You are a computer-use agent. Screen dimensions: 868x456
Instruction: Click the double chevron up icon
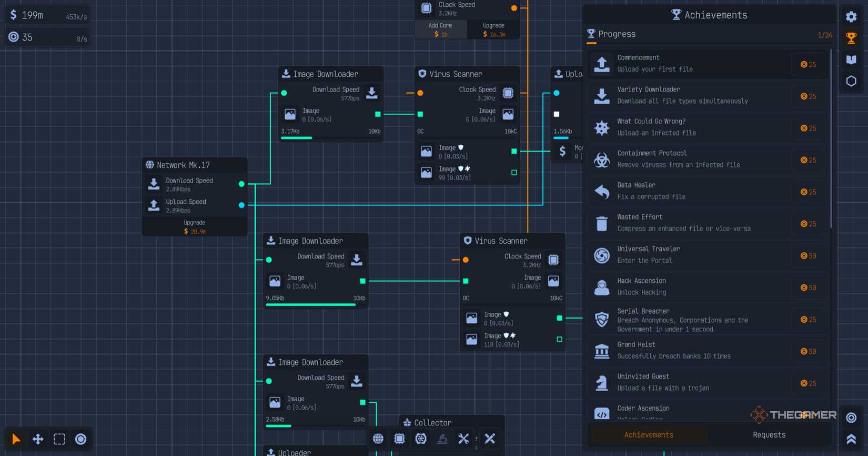pos(851,439)
